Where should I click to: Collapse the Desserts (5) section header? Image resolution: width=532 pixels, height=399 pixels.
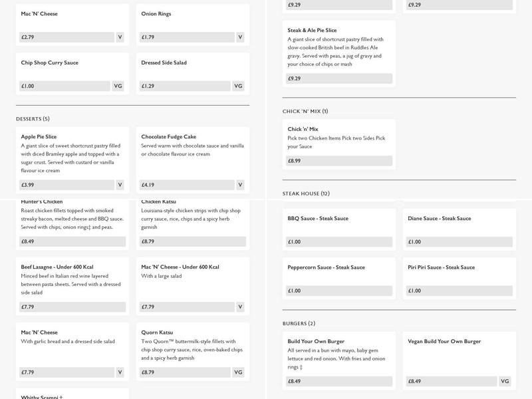[33, 119]
